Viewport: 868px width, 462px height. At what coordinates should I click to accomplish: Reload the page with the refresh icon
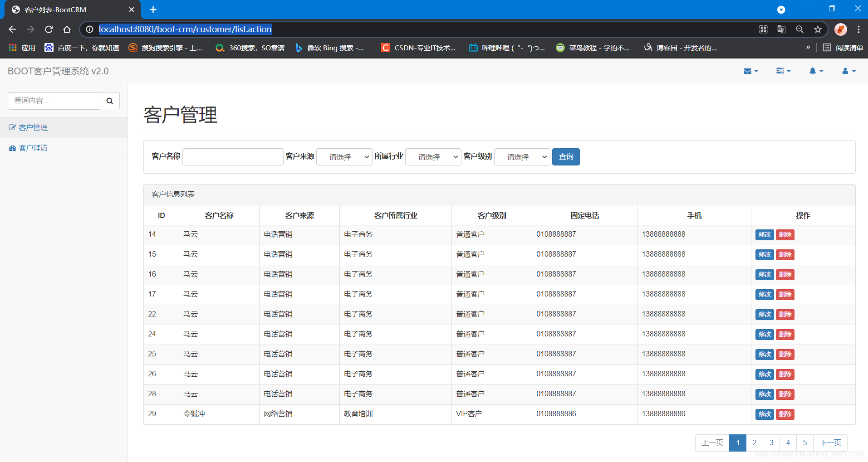coord(49,29)
